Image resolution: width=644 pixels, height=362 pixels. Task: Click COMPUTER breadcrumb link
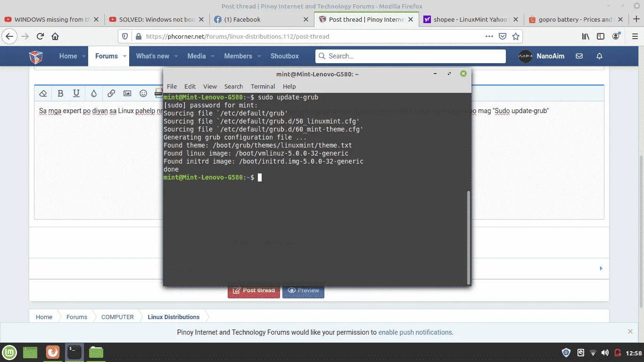click(117, 317)
